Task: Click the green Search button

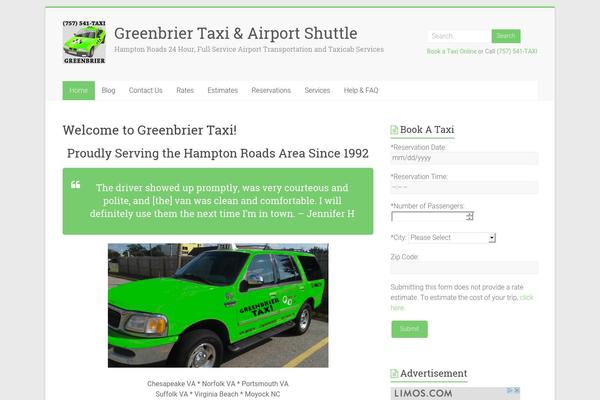Action: point(506,36)
